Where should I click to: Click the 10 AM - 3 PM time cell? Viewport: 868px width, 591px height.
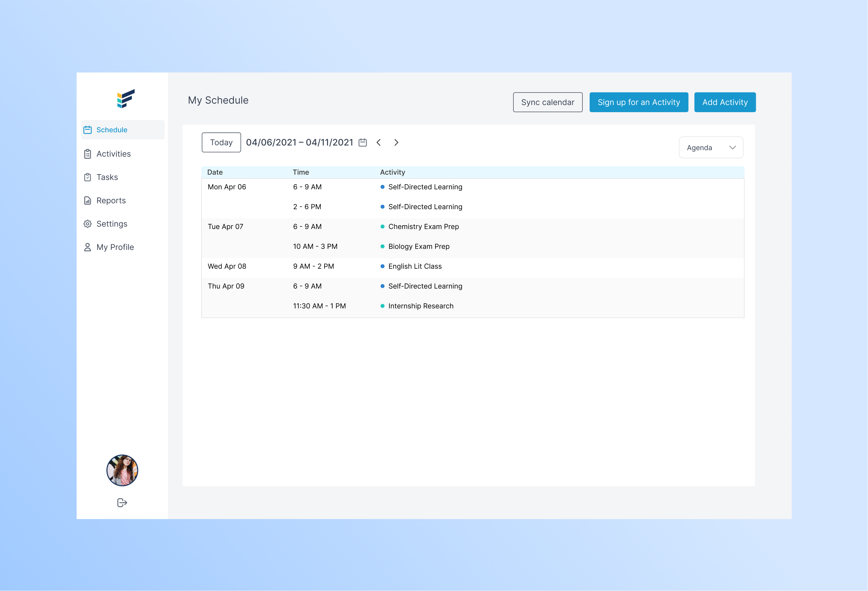(x=315, y=247)
